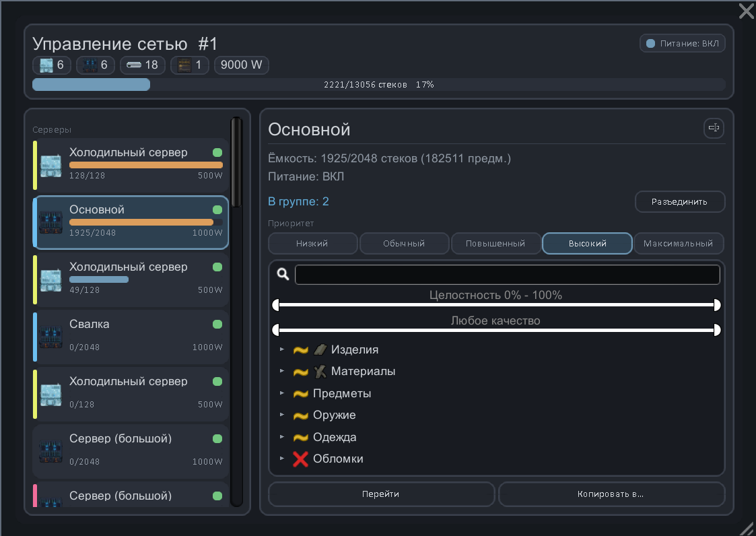The height and width of the screenshot is (536, 756).
Task: Click the large server count icon in header
Action: pyautogui.click(x=90, y=65)
